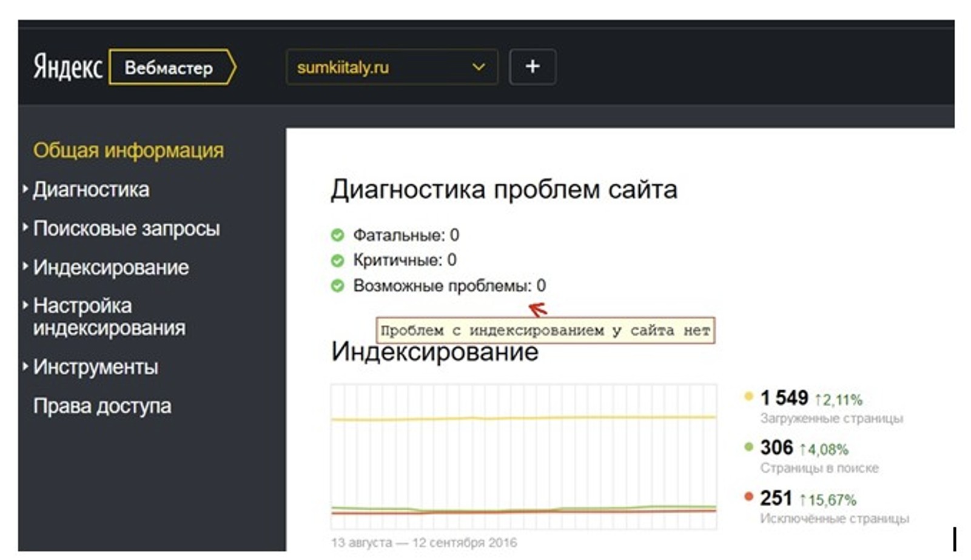Click the + button to add a site

point(533,67)
